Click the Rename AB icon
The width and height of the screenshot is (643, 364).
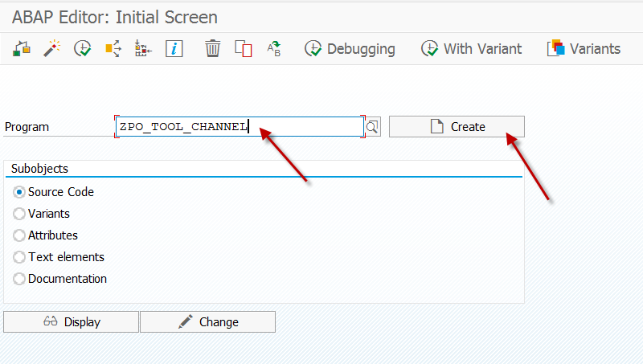(274, 49)
